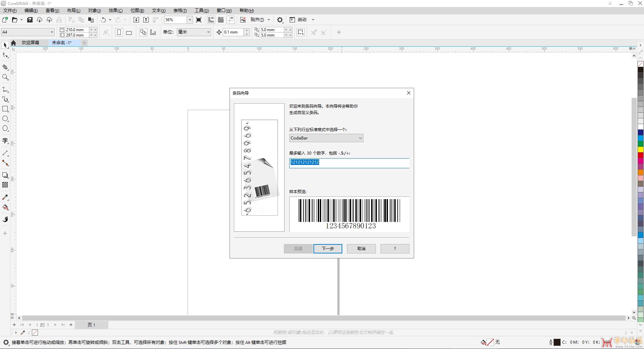Screen dimensions: 644x349
Task: Toggle show grid button
Action: tap(221, 20)
